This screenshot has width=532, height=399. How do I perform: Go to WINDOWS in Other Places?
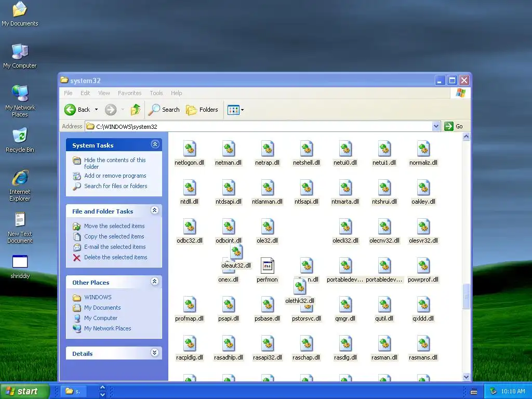click(98, 297)
